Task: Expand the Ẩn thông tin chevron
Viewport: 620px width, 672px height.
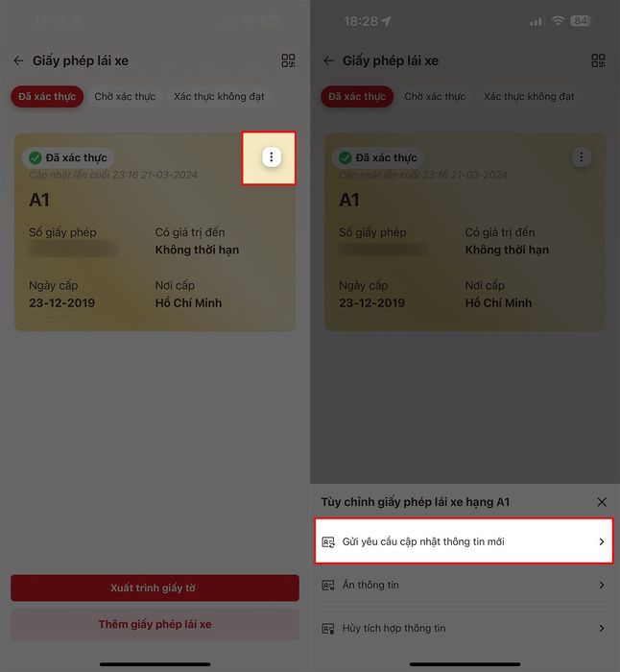Action: coord(602,585)
